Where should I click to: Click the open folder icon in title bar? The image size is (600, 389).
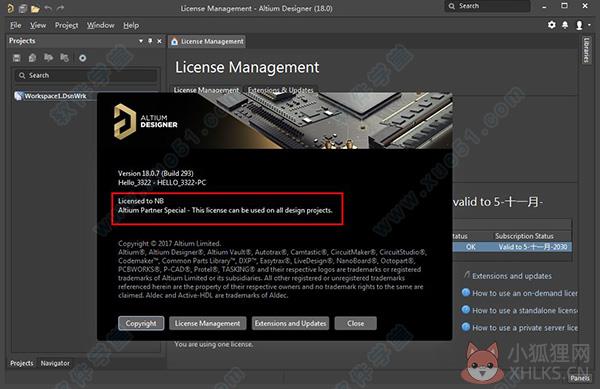(35, 8)
